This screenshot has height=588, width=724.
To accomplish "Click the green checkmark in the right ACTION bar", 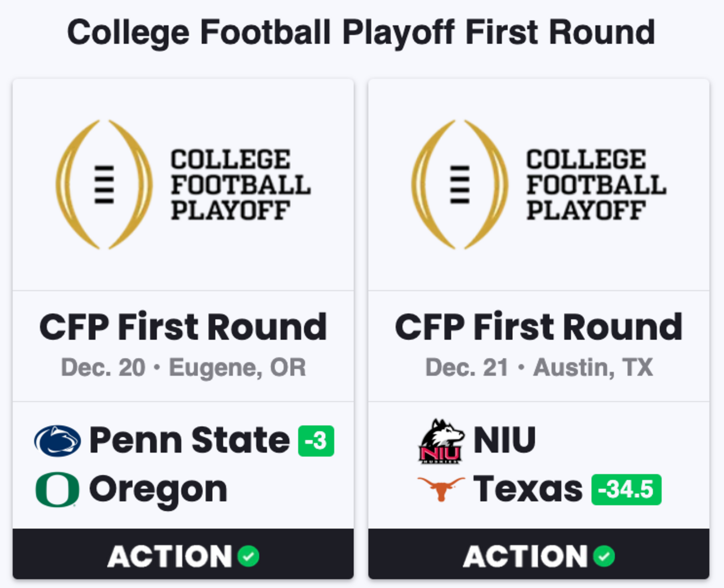I will [x=604, y=556].
